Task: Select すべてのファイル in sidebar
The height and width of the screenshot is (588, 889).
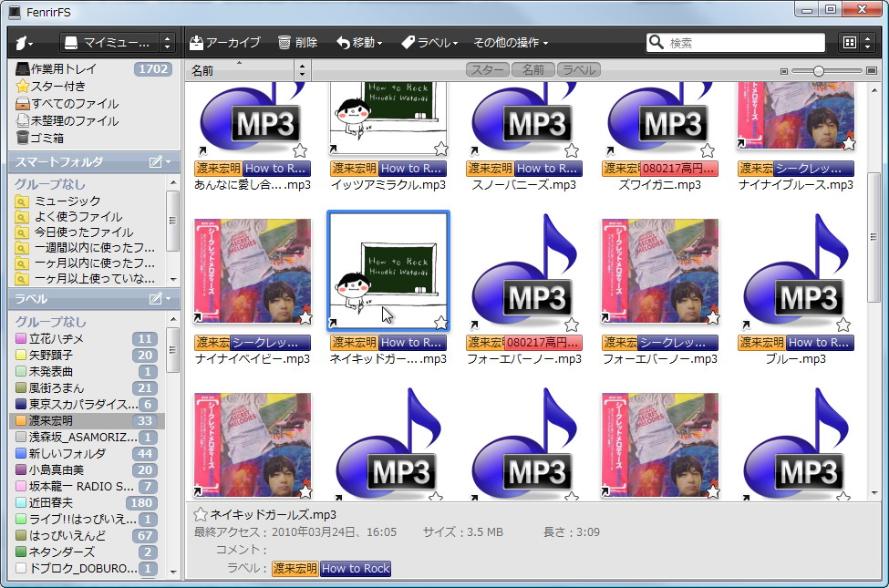Action: click(x=67, y=104)
